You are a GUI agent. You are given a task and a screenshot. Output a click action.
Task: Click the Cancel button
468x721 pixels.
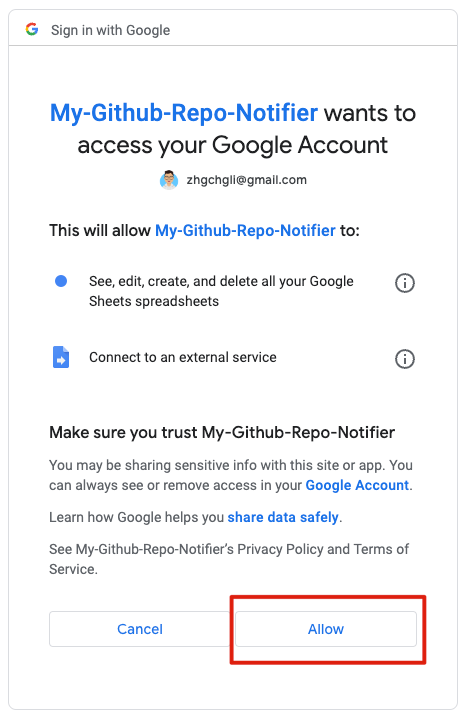(x=140, y=629)
